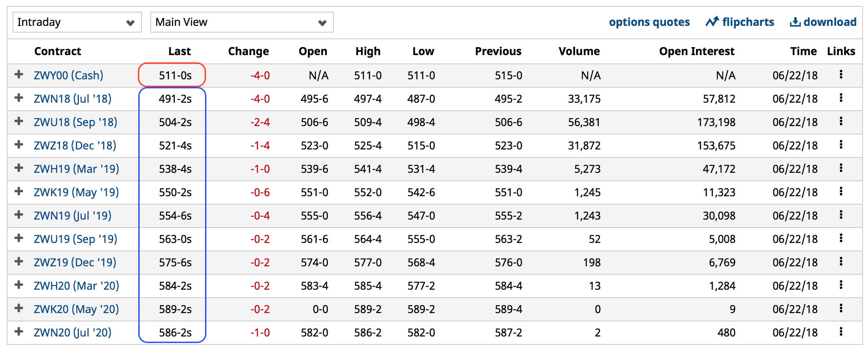Open the ZWN19 (Jul '19) contract link
The height and width of the screenshot is (349, 868).
(x=73, y=216)
